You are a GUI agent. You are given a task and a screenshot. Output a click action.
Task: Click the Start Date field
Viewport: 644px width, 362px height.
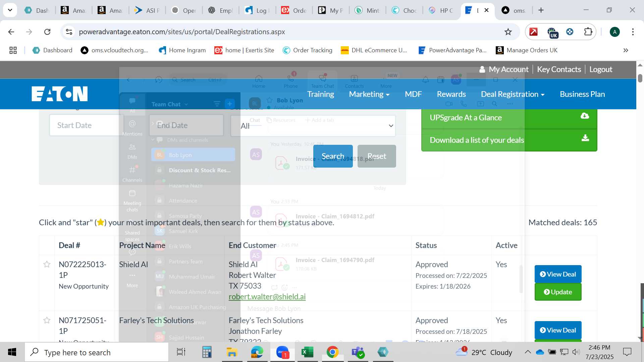pos(87,125)
